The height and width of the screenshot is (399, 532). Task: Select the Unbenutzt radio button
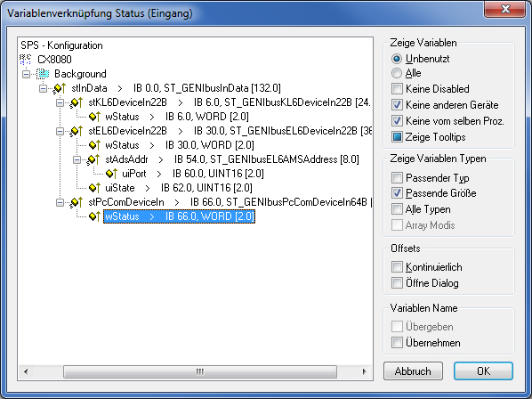pos(396,59)
